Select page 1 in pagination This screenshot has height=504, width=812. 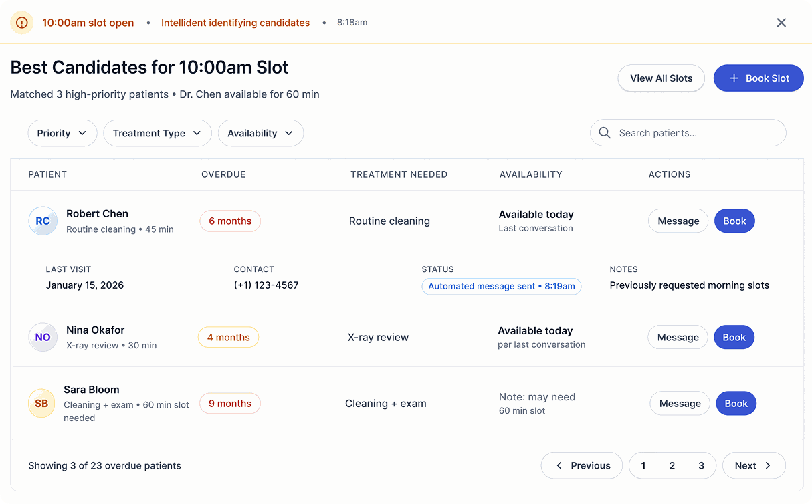tap(643, 466)
